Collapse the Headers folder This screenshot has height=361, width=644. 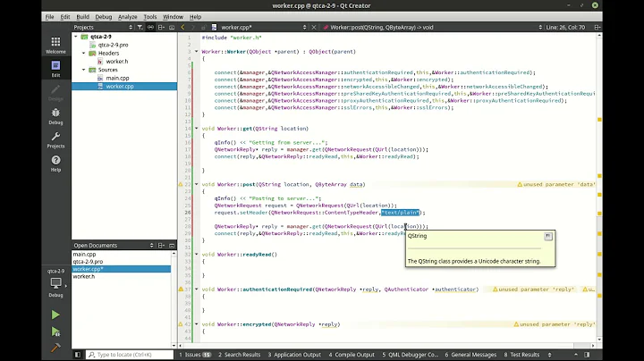[84, 53]
